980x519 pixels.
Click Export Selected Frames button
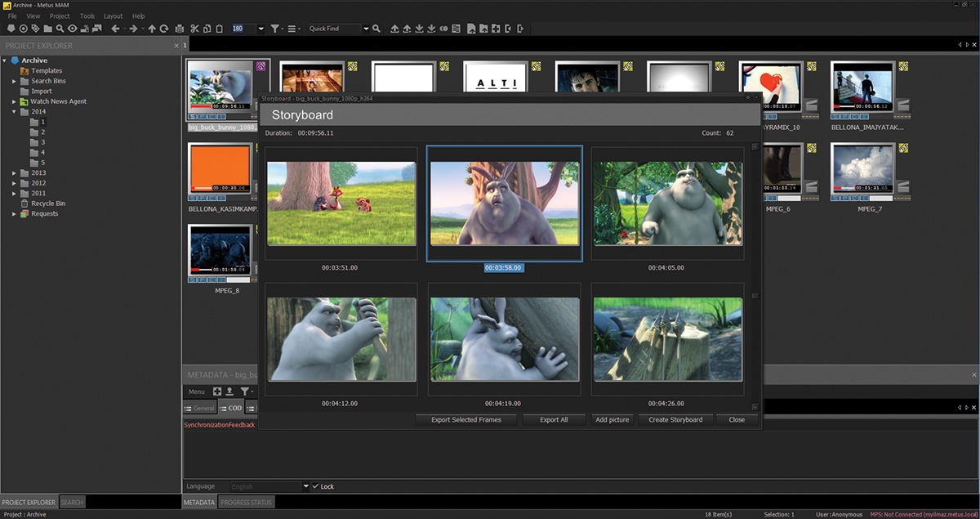click(466, 420)
